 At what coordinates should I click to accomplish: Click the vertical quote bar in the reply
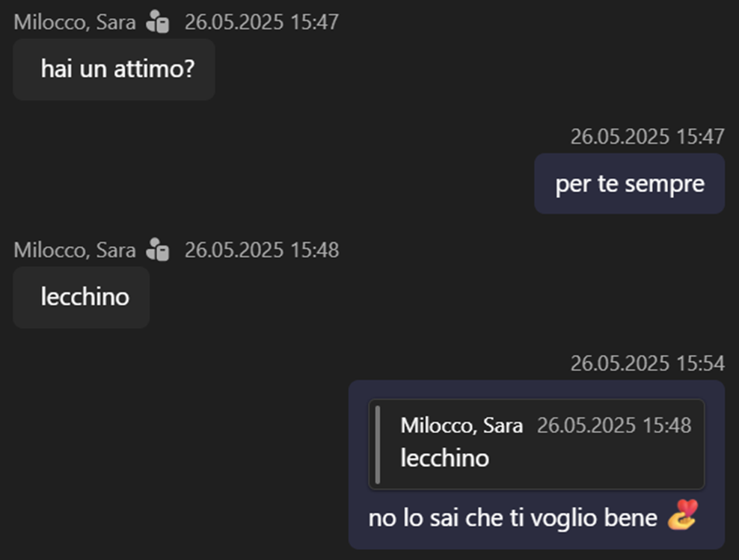pos(377,445)
